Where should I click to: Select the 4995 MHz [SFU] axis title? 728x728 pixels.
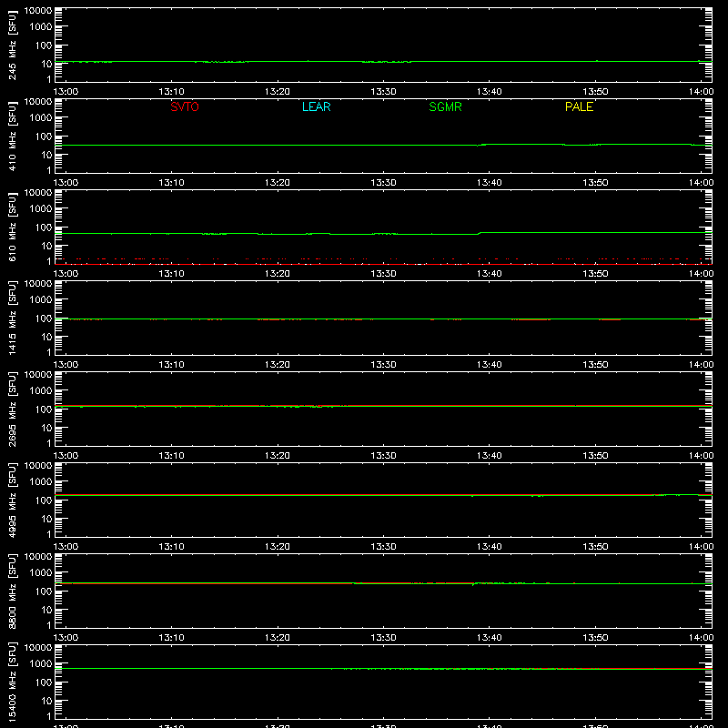point(13,500)
